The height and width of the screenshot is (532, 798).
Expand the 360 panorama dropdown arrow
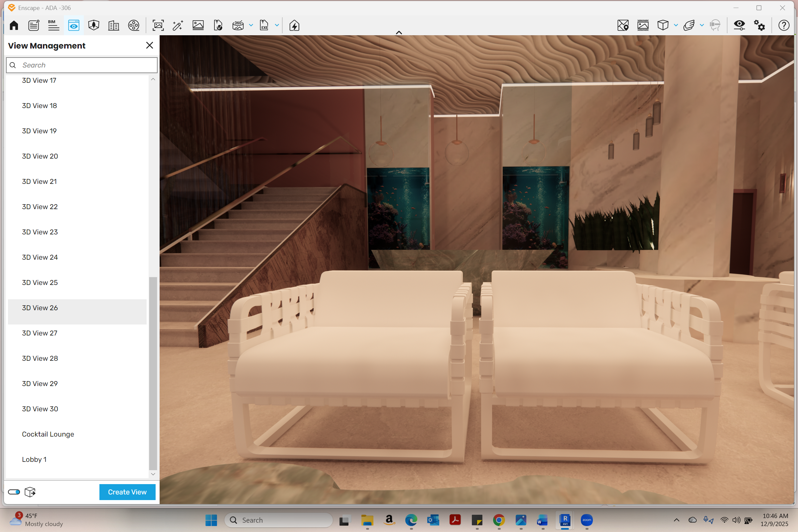pyautogui.click(x=251, y=26)
